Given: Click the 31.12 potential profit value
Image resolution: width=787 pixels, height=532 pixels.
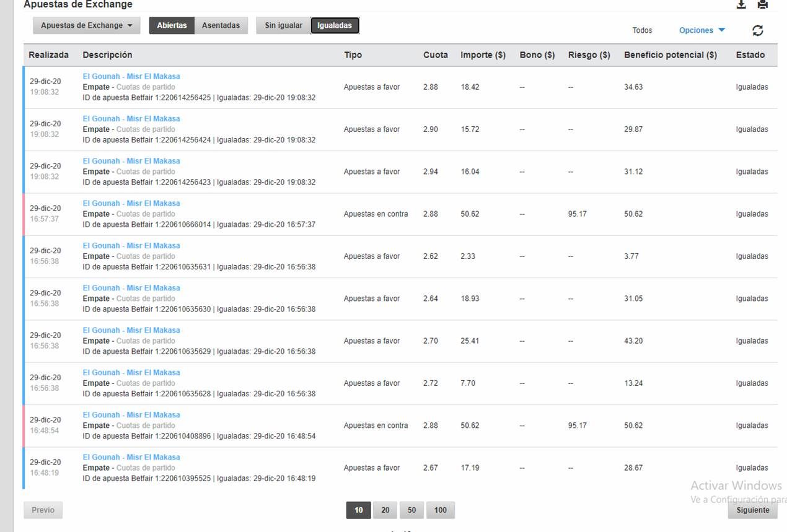Looking at the screenshot, I should pos(633,172).
